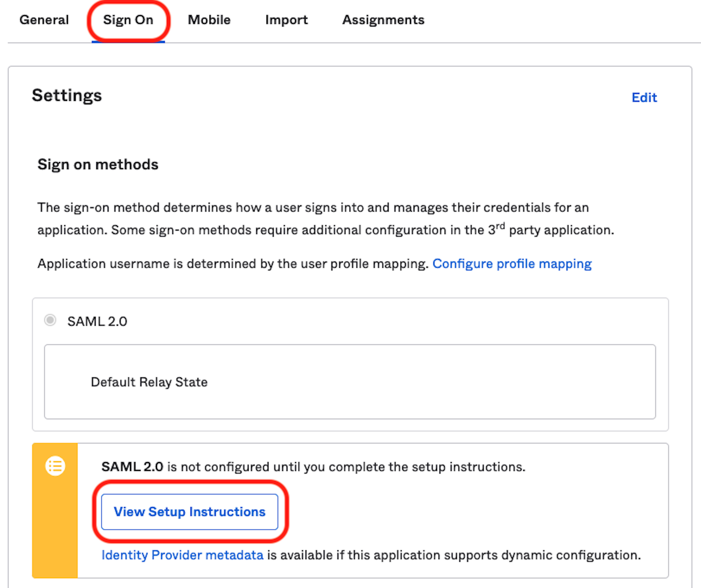Screen dimensions: 701x588
Task: Click the Application username sentence text
Action: click(x=233, y=264)
